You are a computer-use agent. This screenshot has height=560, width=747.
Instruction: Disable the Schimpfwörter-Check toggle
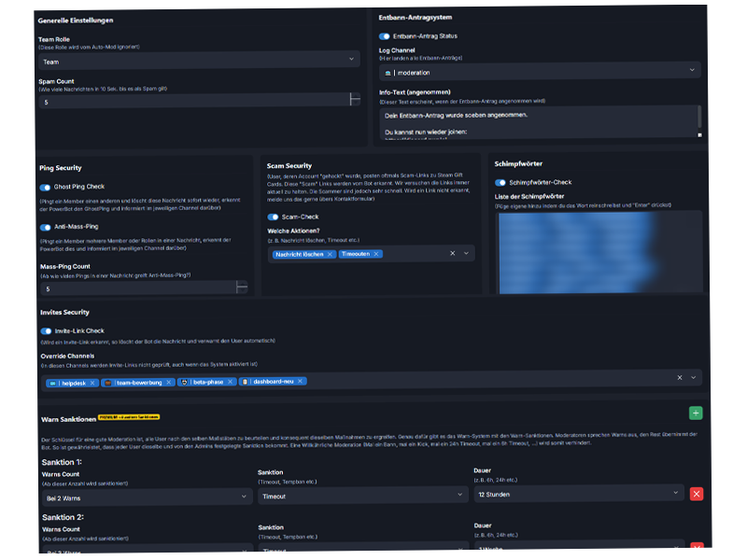(500, 183)
